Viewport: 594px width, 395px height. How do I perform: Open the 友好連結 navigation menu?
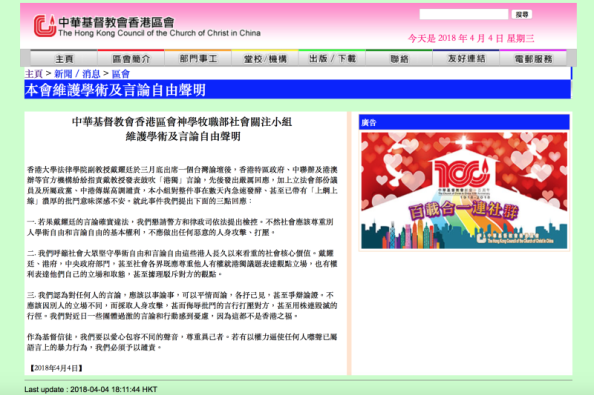coord(466,59)
